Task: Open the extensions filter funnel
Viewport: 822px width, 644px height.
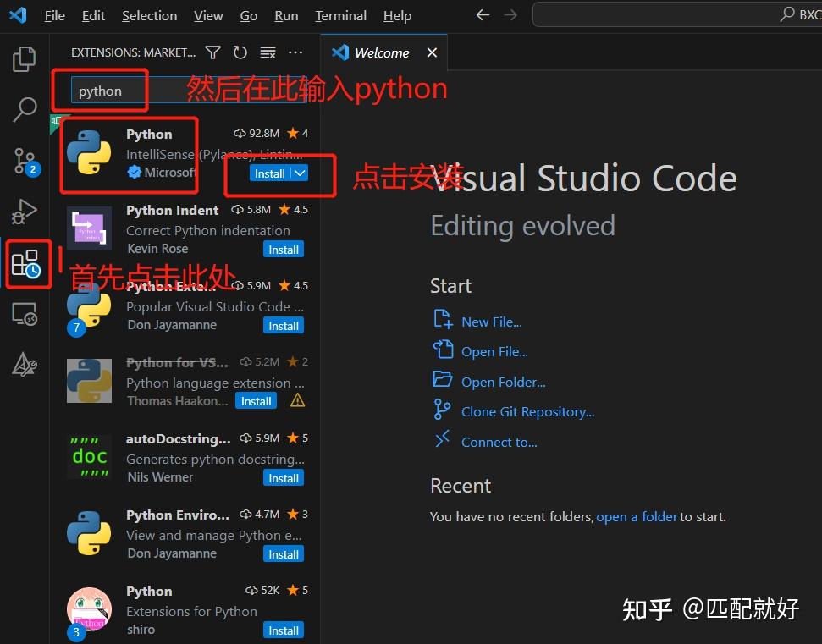Action: (x=212, y=52)
